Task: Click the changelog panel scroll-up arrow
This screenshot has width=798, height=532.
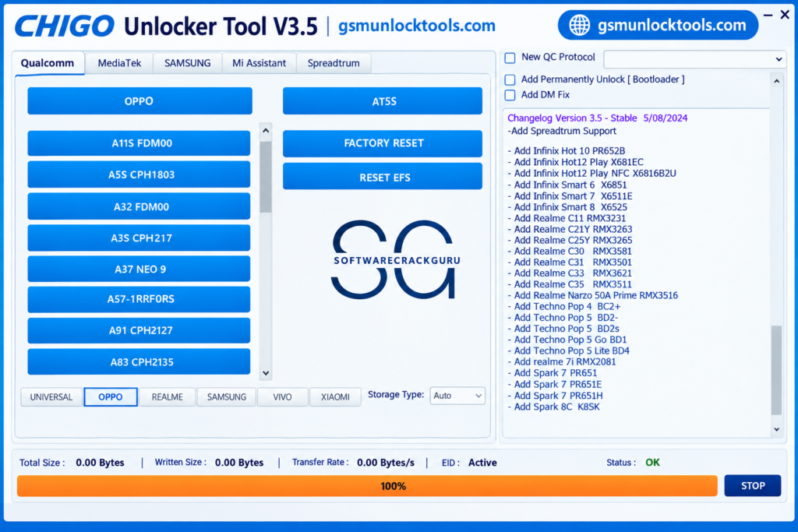Action: (777, 81)
